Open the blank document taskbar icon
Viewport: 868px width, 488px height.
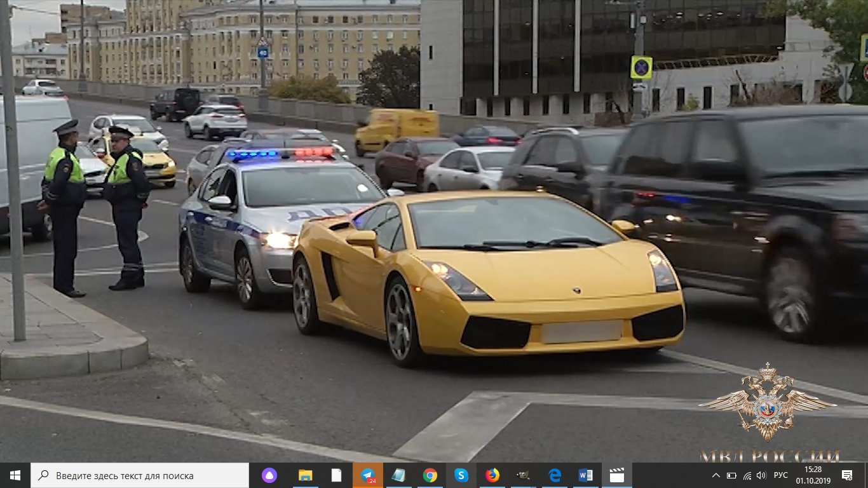[337, 475]
